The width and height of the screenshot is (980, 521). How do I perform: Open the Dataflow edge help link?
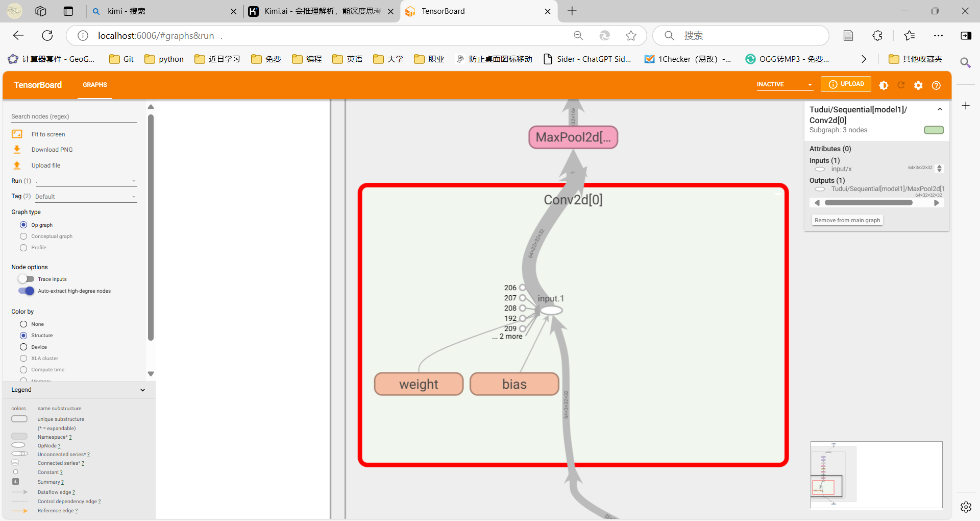click(73, 492)
